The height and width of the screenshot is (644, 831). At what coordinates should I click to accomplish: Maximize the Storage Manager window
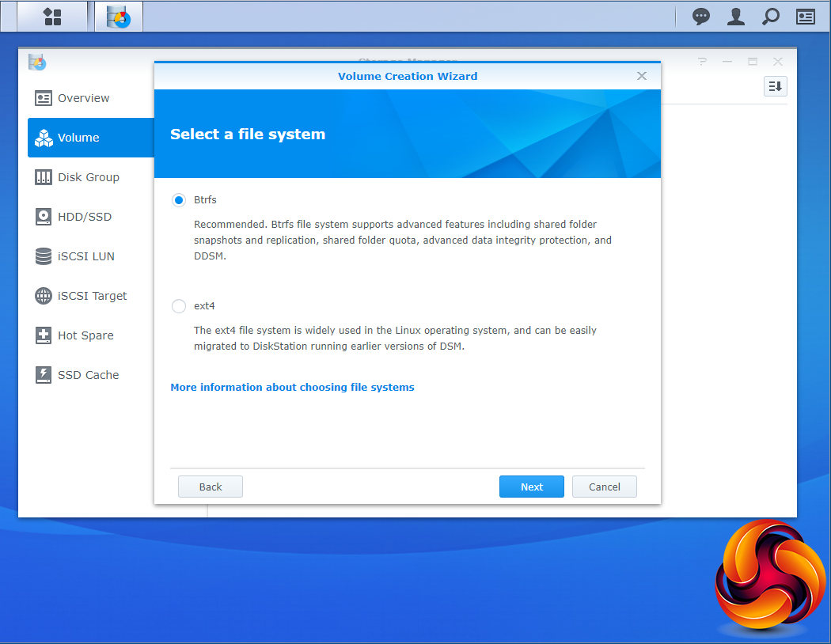click(x=753, y=62)
